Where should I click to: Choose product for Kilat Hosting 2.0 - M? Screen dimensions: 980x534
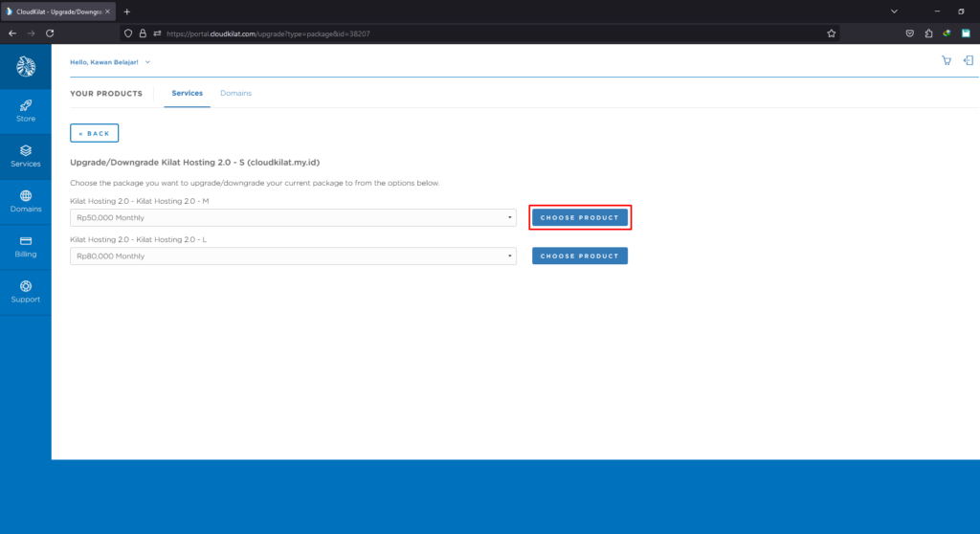[x=579, y=217]
